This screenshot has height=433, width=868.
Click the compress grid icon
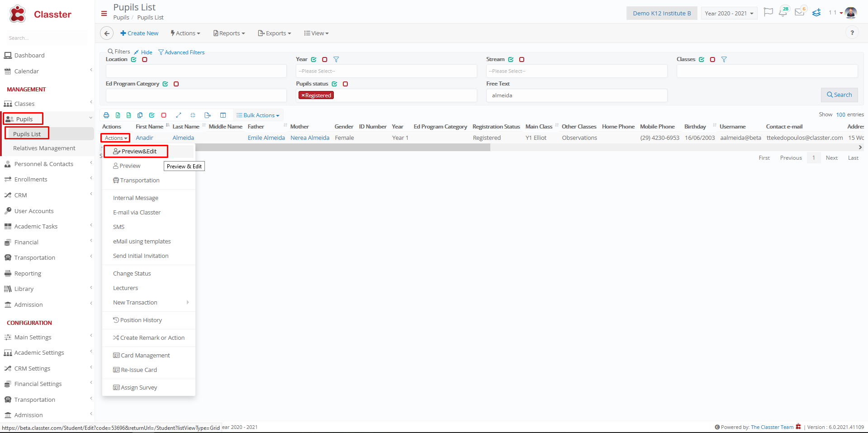tap(193, 115)
